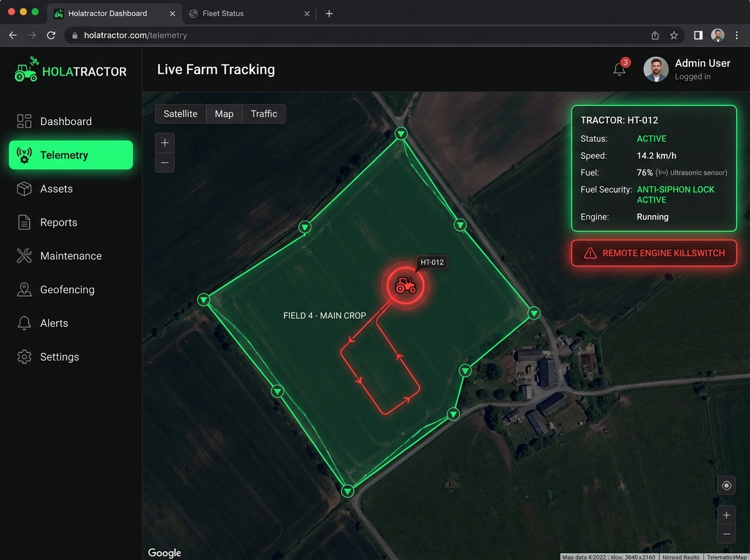Switch to Map view
The height and width of the screenshot is (560, 750).
(224, 114)
